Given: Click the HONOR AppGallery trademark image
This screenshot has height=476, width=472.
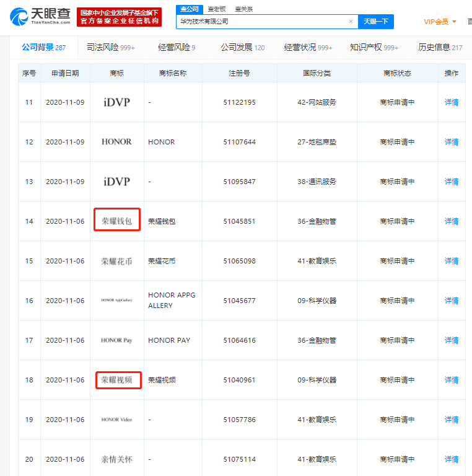Looking at the screenshot, I should 117,300.
